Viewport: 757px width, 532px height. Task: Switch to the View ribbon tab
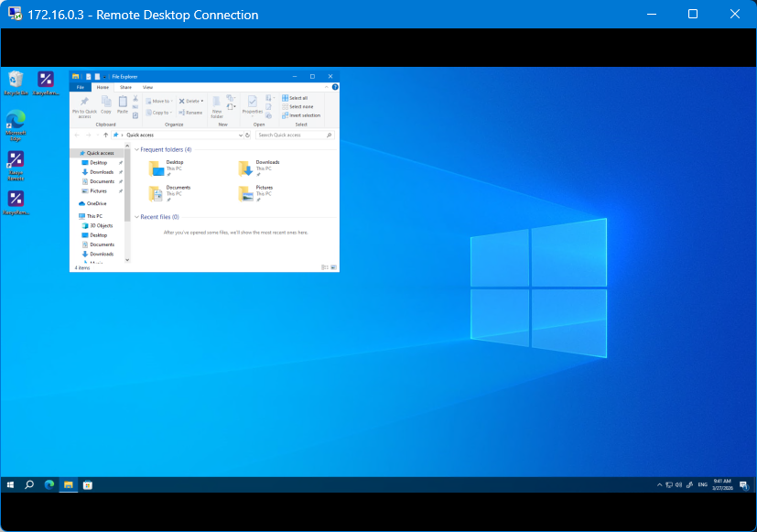coord(147,87)
